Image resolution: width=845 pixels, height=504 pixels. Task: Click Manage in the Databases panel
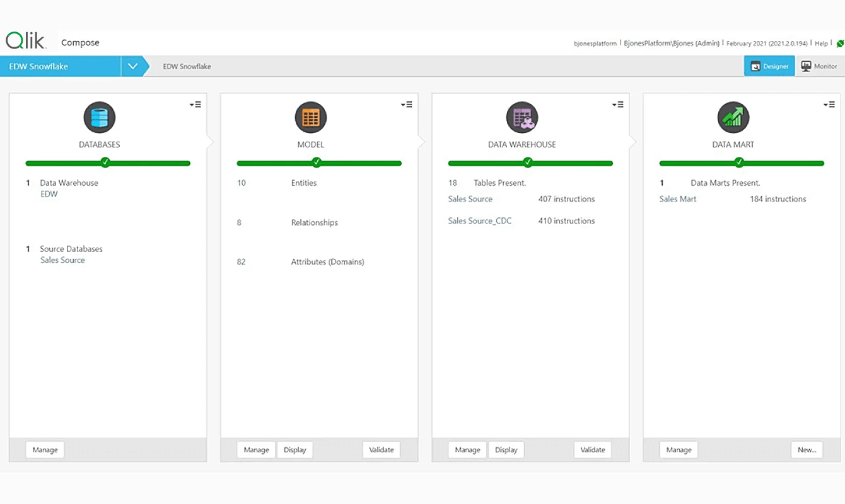pyautogui.click(x=45, y=450)
